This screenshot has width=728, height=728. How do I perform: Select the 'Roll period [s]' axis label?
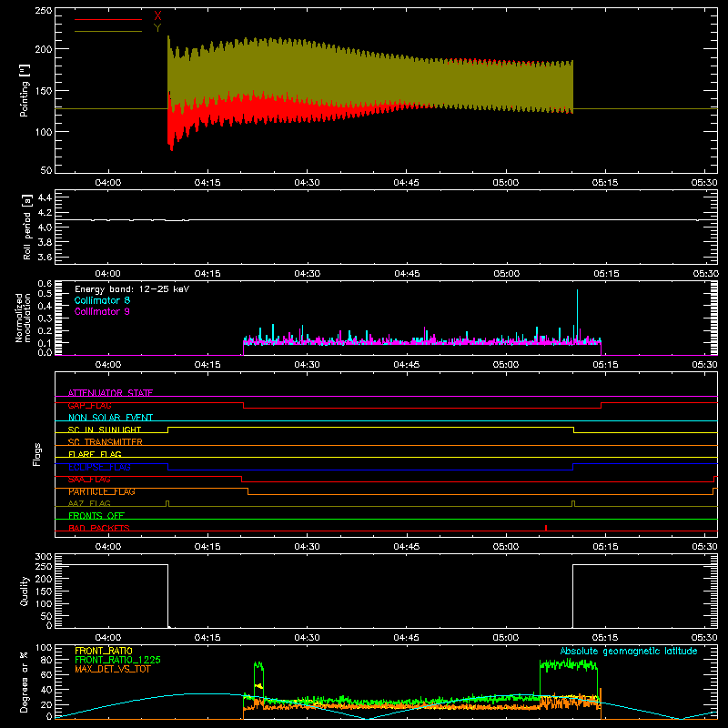pos(27,227)
